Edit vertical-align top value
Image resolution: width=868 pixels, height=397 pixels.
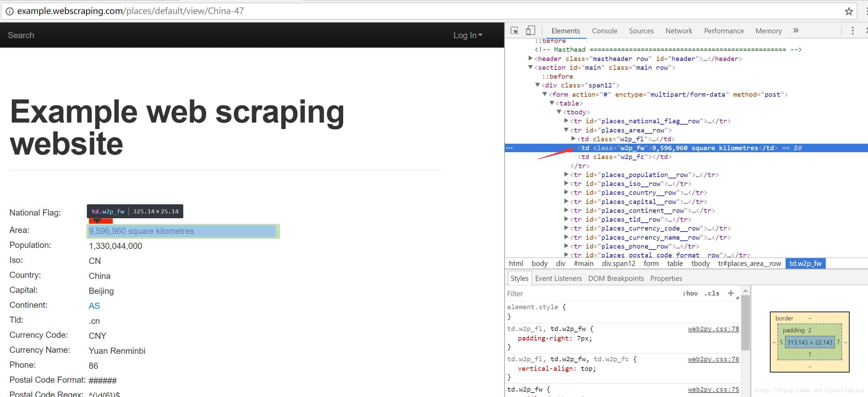(588, 369)
